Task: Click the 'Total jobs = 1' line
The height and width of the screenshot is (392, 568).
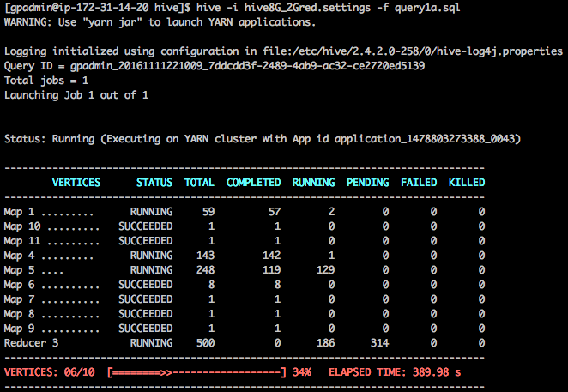Action: 46,81
